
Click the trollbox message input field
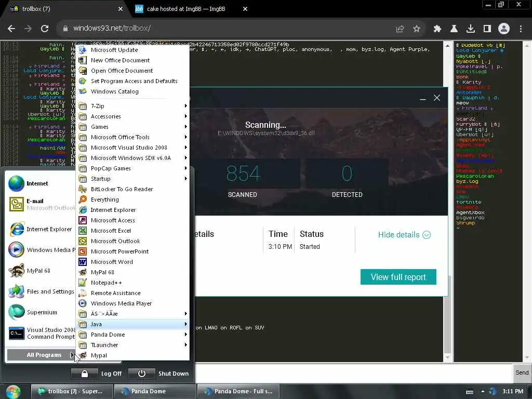point(353,373)
